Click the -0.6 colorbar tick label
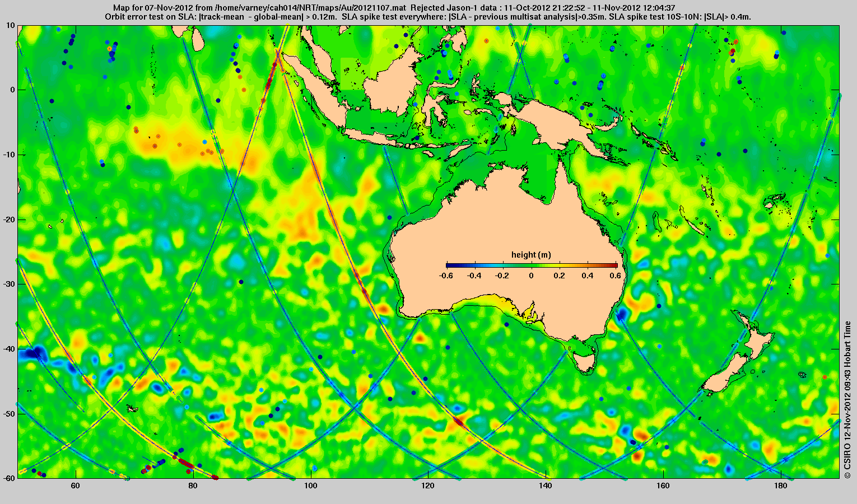Image resolution: width=857 pixels, height=504 pixels. point(446,276)
